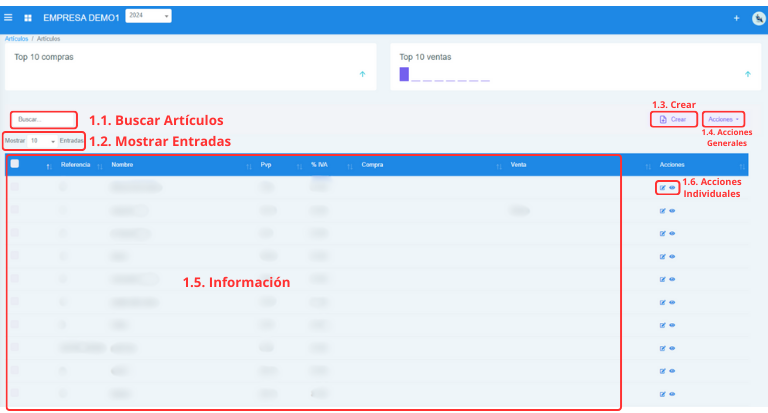Toggle the select-all checkbox in table header
Screen dimensions: 768x413
click(x=15, y=164)
